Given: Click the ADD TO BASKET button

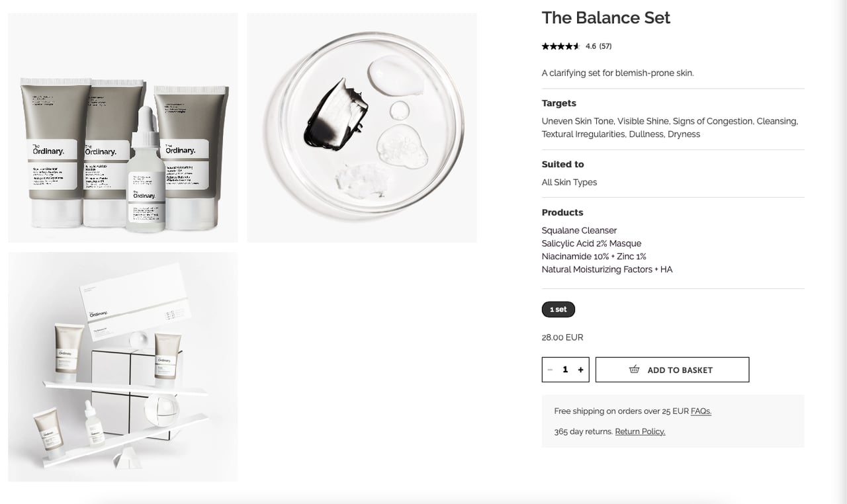Looking at the screenshot, I should tap(672, 370).
